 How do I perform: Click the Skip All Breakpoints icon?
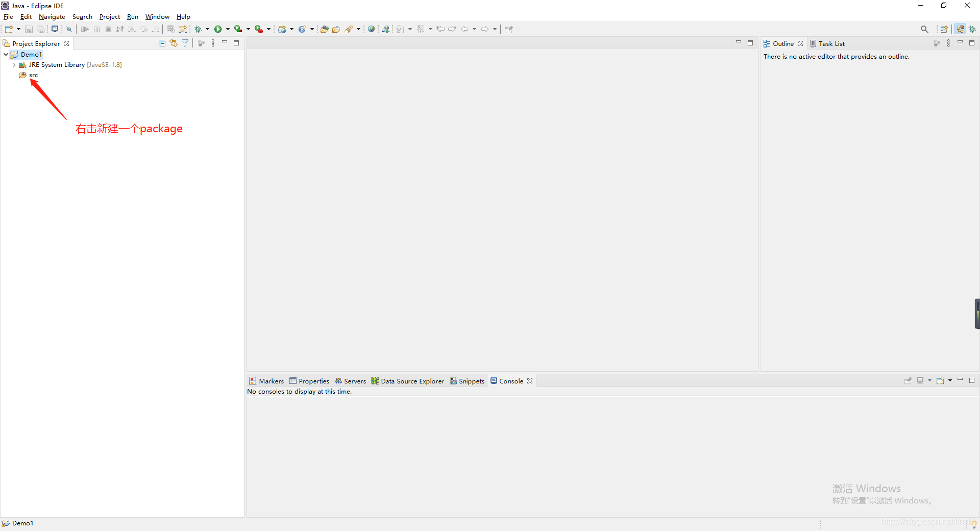[x=69, y=29]
